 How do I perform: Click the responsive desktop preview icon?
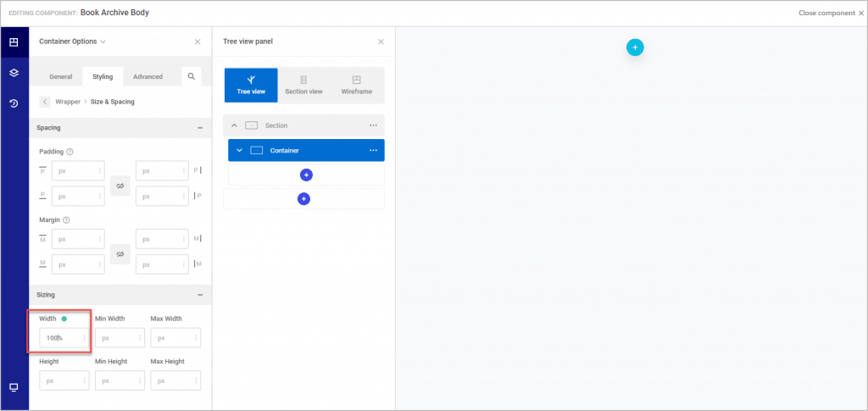pyautogui.click(x=14, y=387)
